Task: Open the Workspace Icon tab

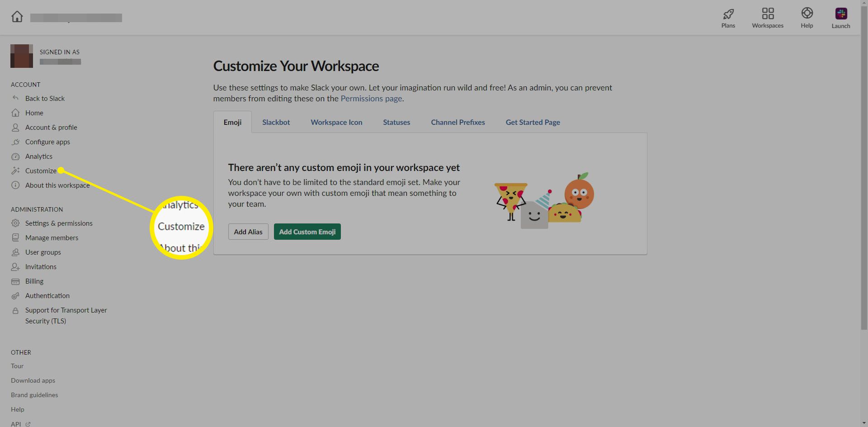Action: (x=336, y=122)
